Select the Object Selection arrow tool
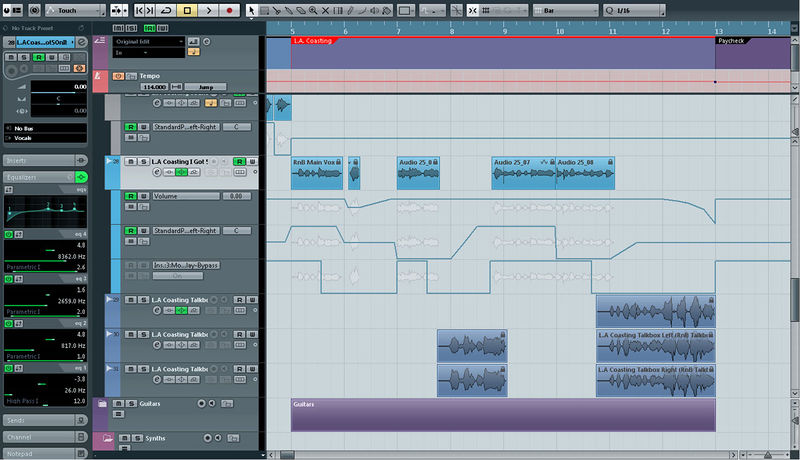The image size is (800, 460). pos(252,10)
